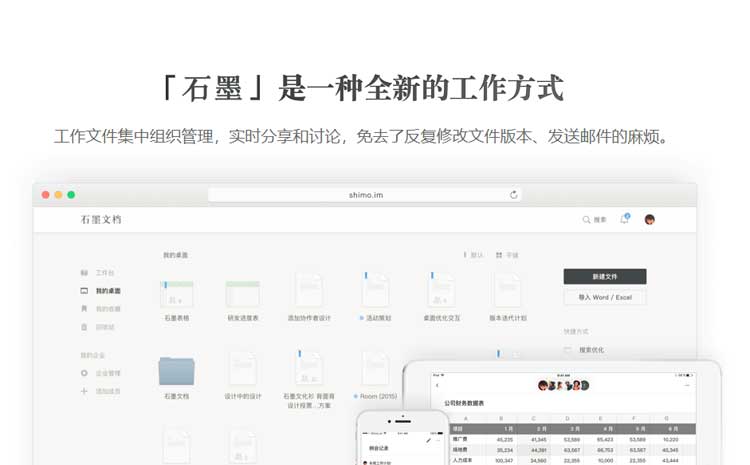
Task: Click the shimo.im address bar
Action: pos(365,195)
